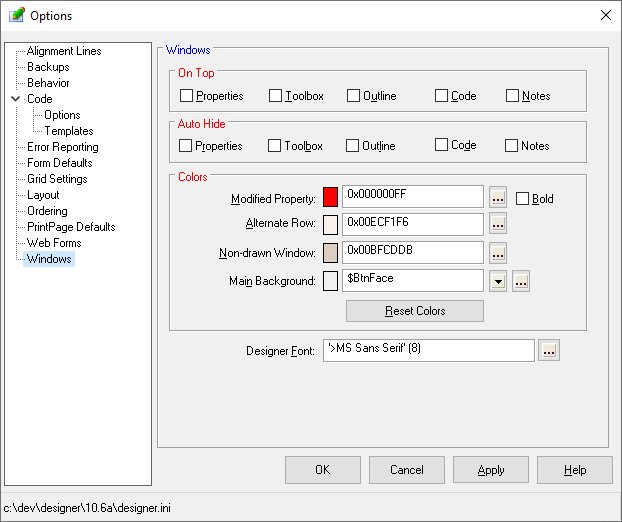Check Auto Hide Toolbox option
Viewport: 622px width, 522px height.
[x=276, y=146]
